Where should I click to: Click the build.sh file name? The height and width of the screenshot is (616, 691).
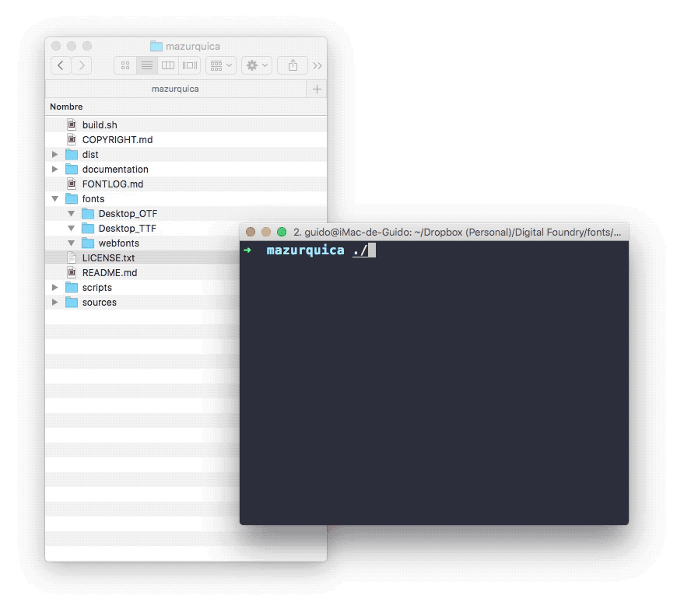pos(100,125)
